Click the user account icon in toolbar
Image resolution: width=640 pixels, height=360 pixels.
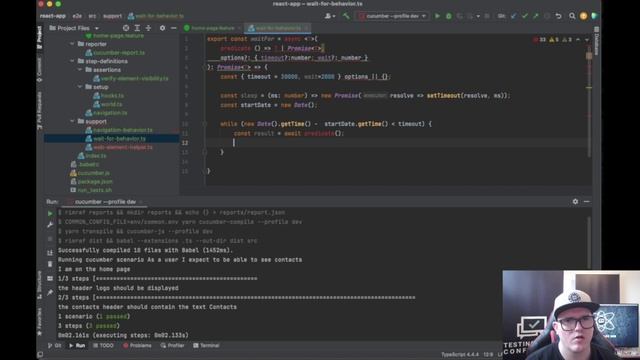tap(329, 16)
